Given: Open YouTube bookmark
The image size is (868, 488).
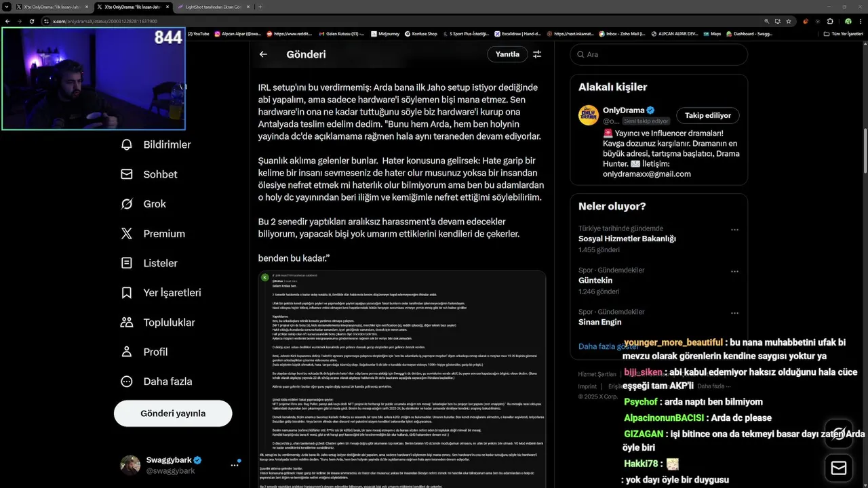Looking at the screenshot, I should click(199, 34).
